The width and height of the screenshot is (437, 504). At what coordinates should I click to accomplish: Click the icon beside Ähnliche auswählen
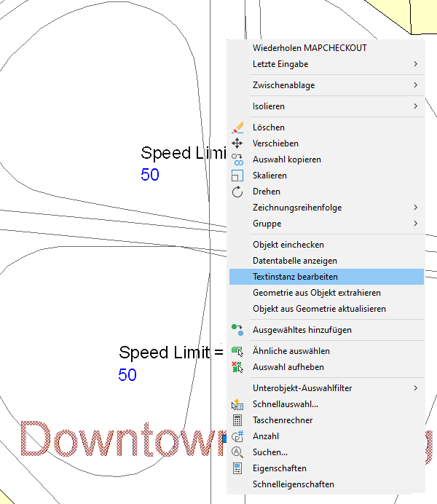coord(237,351)
